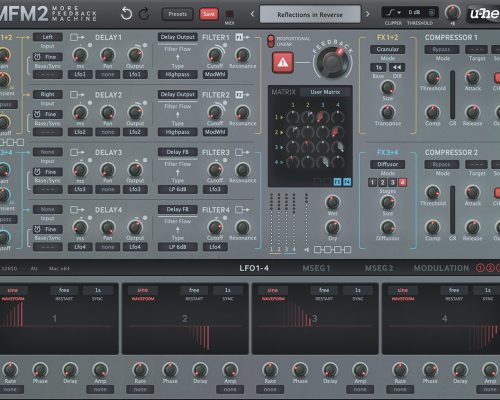500x400 pixels.
Task: Click the Delay2 routing arrow icon
Action: 77,95
